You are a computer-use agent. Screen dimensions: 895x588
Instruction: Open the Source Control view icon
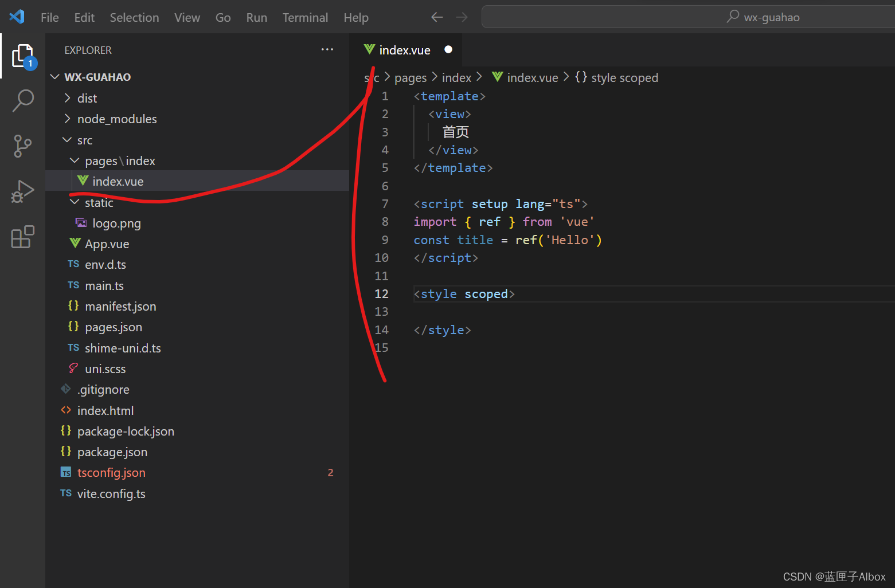click(x=23, y=146)
